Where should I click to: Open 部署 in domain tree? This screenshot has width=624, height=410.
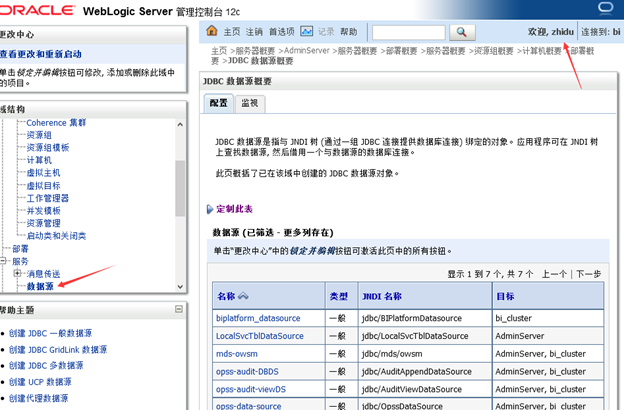tap(20, 249)
